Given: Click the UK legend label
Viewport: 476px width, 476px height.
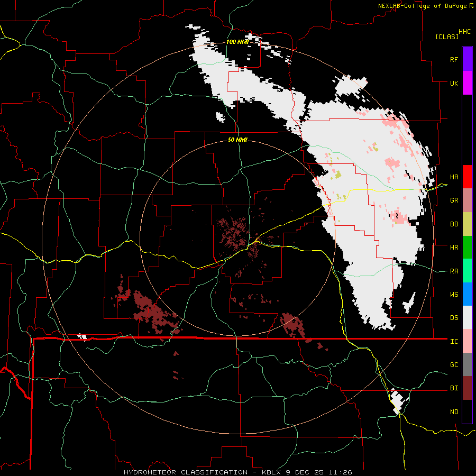Looking at the screenshot, I should click(454, 83).
